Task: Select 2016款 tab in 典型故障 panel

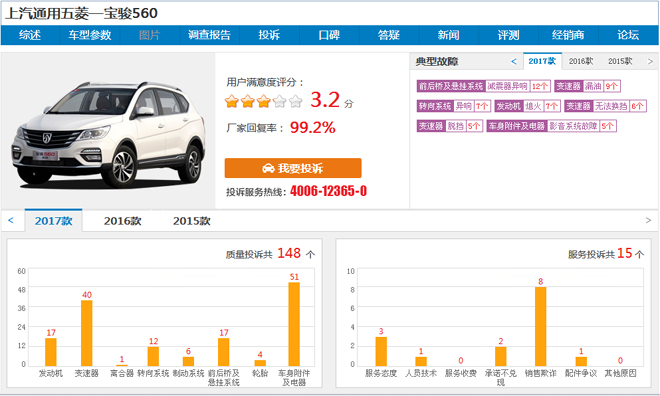Action: pos(581,61)
